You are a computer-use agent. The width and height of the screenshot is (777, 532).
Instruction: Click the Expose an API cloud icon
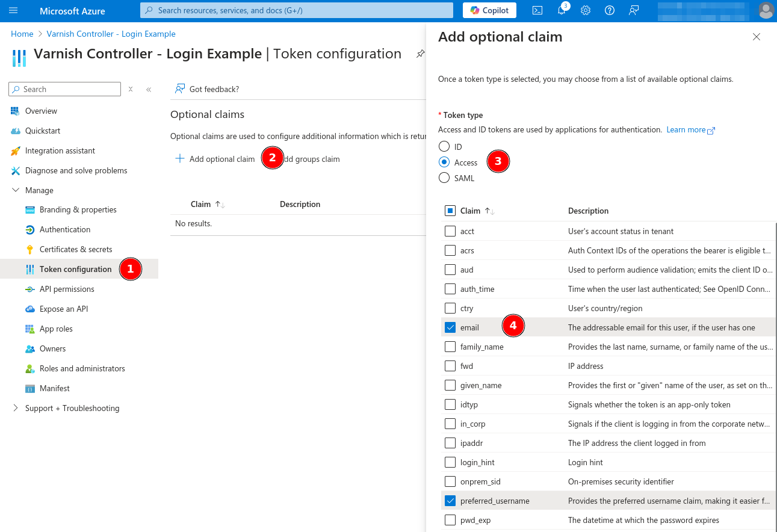click(x=29, y=309)
